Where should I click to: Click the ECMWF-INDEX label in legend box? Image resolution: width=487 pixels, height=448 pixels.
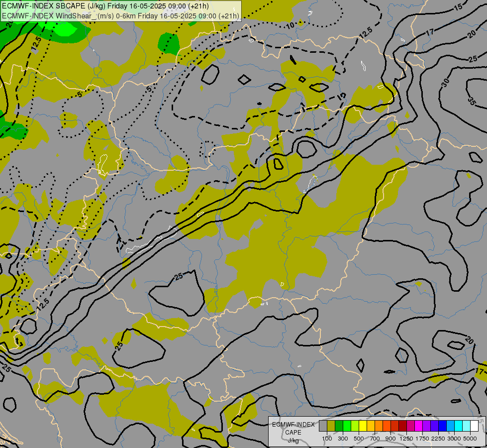tap(293, 425)
